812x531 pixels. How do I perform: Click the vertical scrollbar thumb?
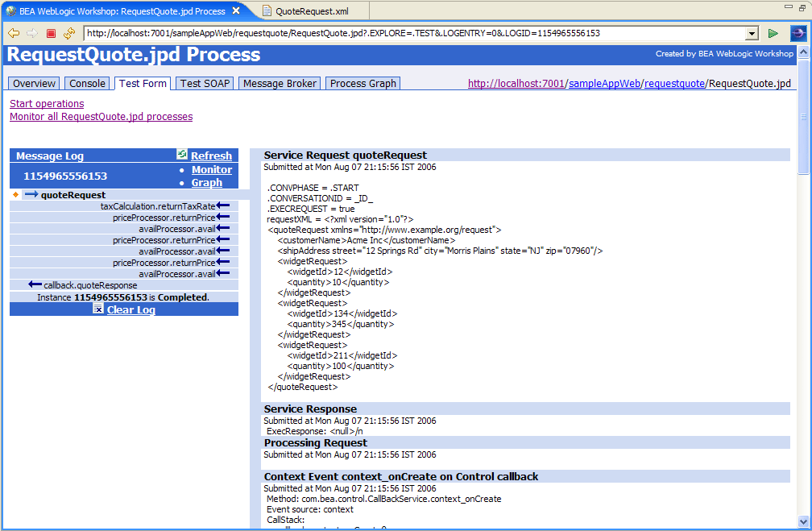[x=803, y=117]
